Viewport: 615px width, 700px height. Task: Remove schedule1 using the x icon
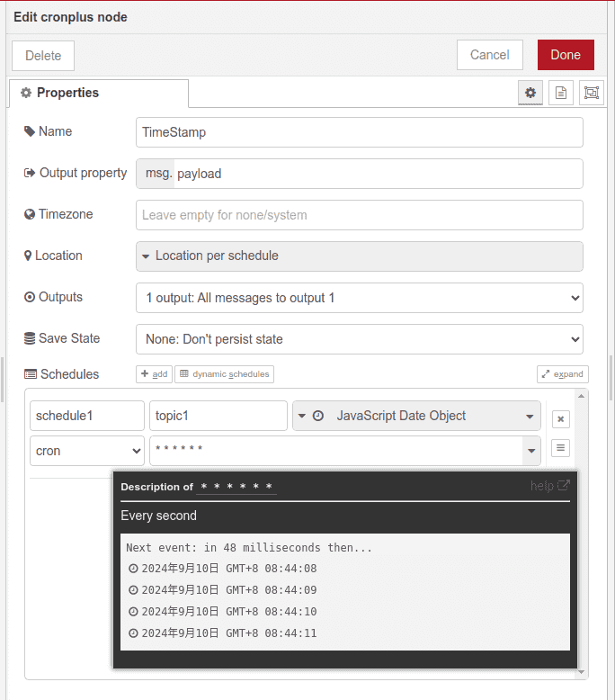click(560, 419)
